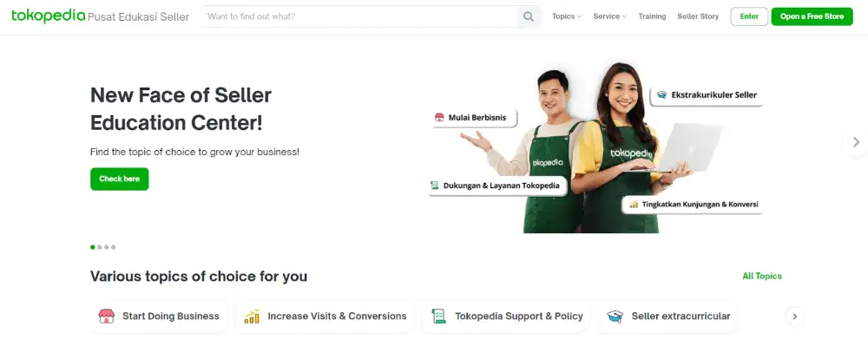Click the document icon for Tokopedia Support & Policy

438,316
